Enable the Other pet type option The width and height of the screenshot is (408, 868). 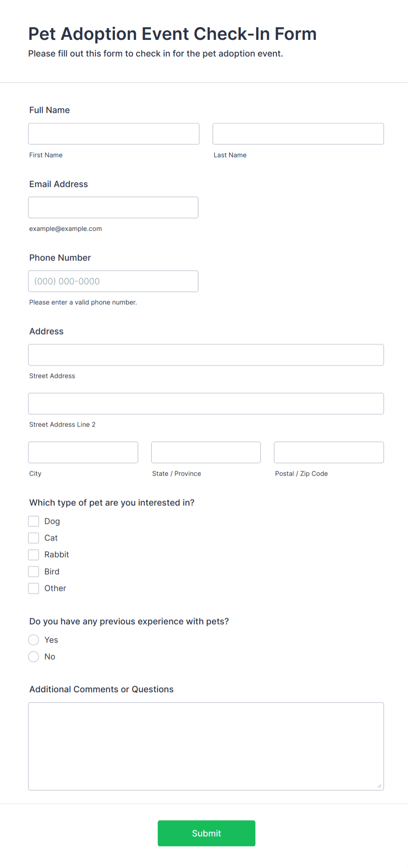point(33,588)
